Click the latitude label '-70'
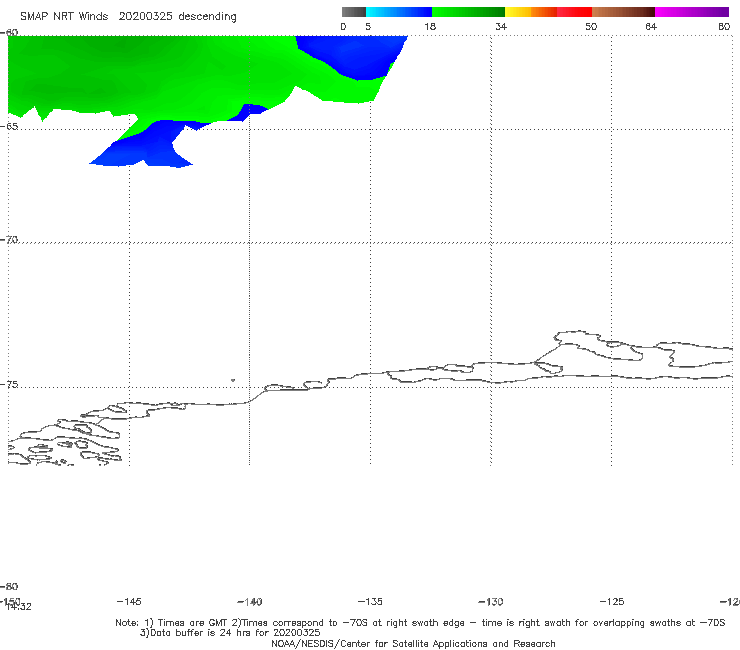The image size is (740, 650). (x=9, y=240)
